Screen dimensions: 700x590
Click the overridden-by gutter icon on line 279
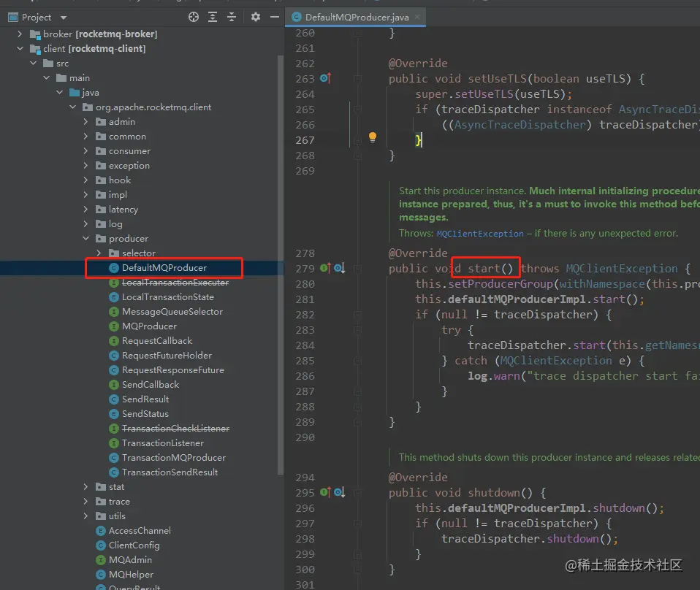click(x=339, y=268)
